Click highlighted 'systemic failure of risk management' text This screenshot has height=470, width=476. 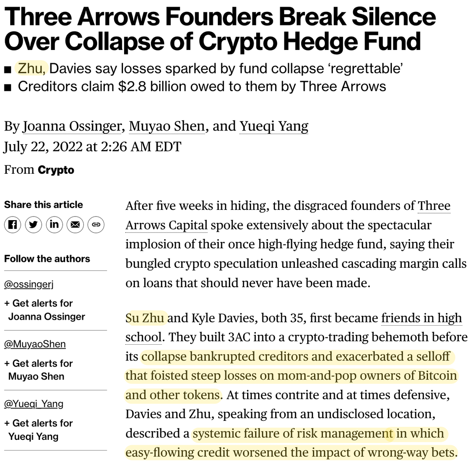point(292,433)
